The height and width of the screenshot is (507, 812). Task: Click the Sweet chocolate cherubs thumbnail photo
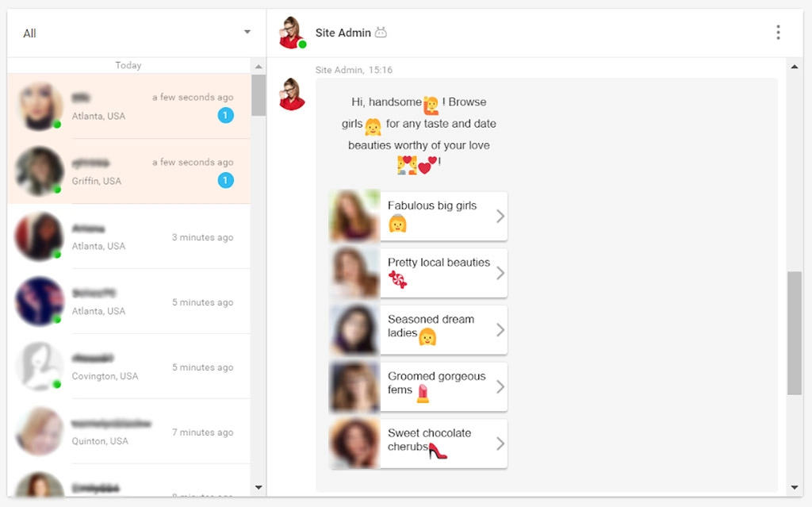click(x=354, y=444)
